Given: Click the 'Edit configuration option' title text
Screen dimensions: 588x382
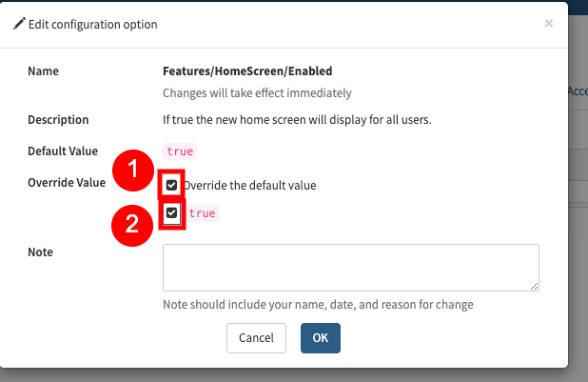Looking at the screenshot, I should [x=93, y=24].
